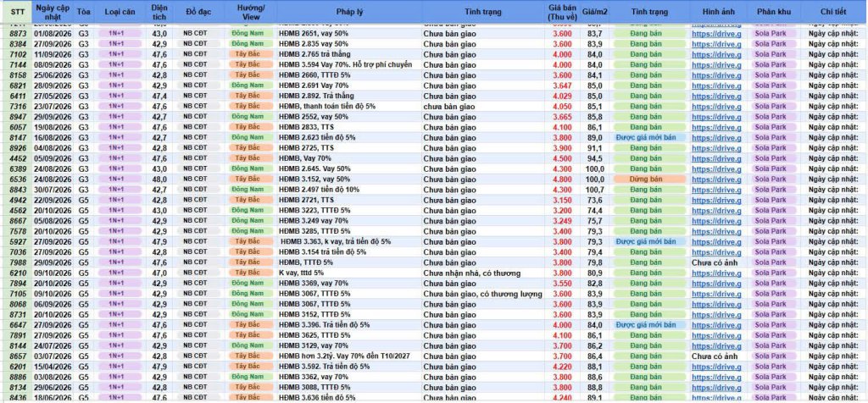
Task: Select the Ngày cập nhật column header
Action: 53,12
